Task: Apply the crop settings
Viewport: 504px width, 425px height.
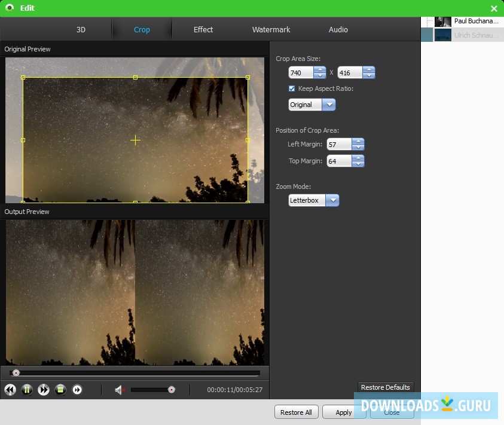Action: pyautogui.click(x=344, y=412)
